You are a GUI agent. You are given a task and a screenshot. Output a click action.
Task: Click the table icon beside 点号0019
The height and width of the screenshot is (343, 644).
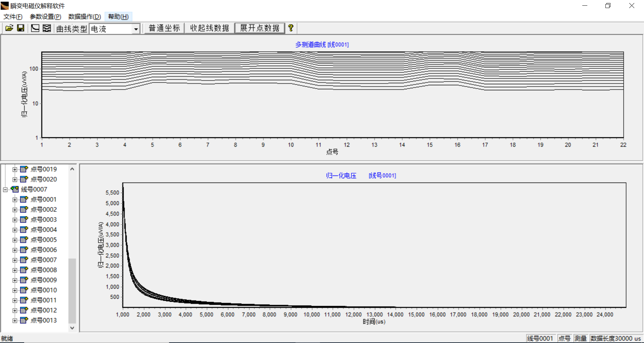[24, 169]
